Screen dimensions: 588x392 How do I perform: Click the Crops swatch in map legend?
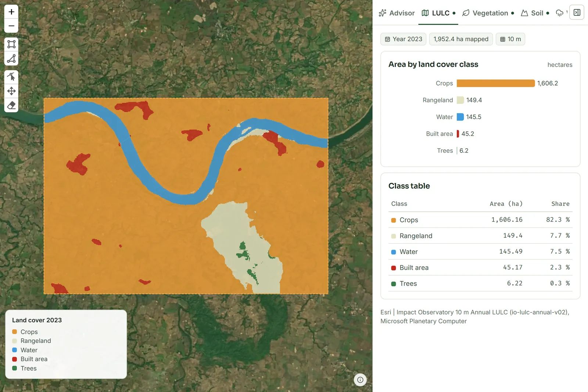(15, 332)
